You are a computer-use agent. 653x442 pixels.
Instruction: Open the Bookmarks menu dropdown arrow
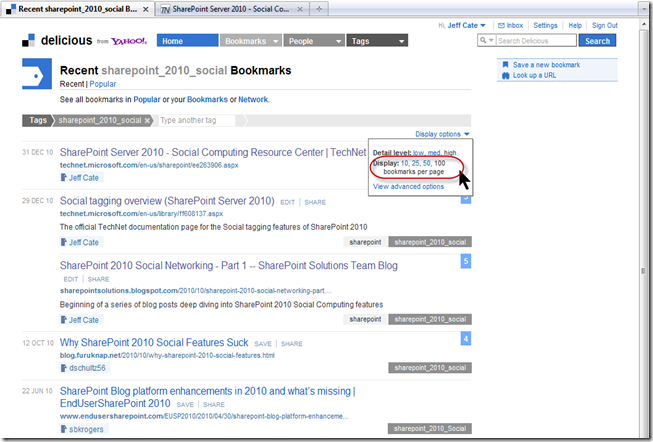(x=275, y=41)
